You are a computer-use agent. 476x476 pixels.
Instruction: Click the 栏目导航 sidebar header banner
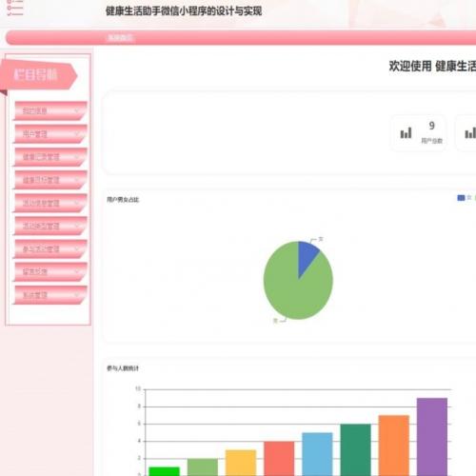[x=38, y=75]
